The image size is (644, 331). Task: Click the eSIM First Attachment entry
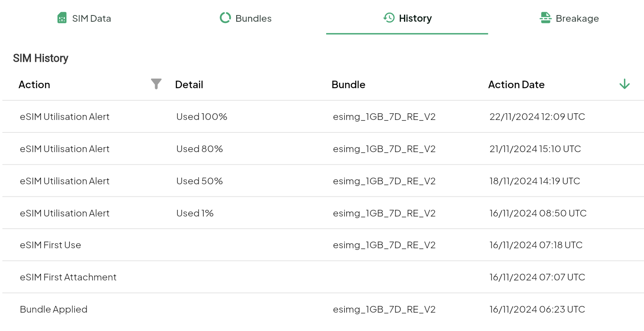pyautogui.click(x=68, y=277)
